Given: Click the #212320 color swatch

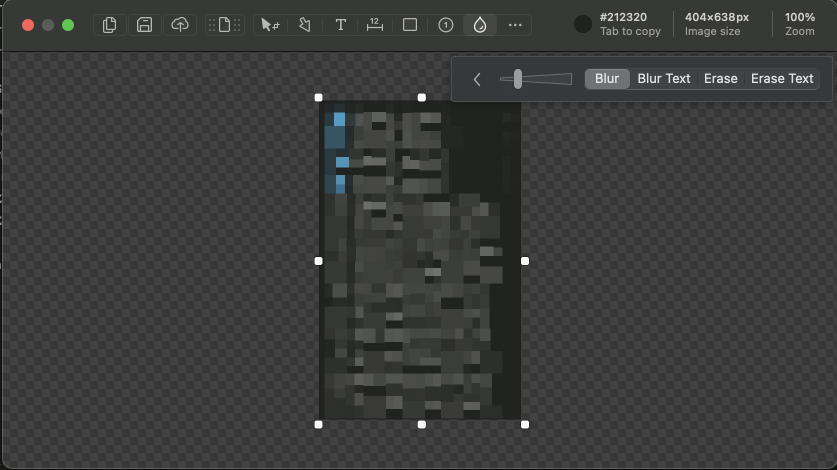Looking at the screenshot, I should click(x=583, y=24).
